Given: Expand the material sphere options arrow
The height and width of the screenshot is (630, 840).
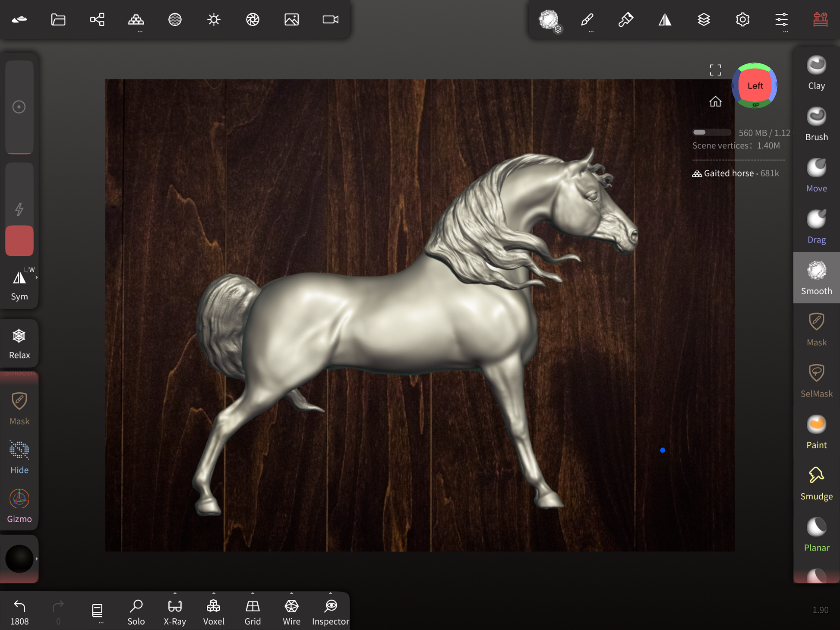Looking at the screenshot, I should (37, 559).
